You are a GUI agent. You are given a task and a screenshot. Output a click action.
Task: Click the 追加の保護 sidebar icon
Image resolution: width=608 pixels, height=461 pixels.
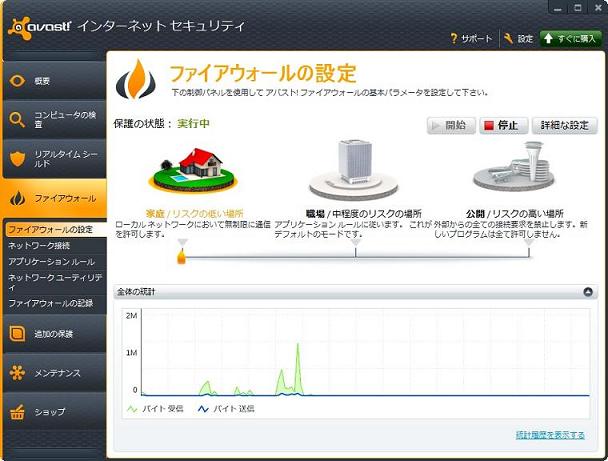17,333
